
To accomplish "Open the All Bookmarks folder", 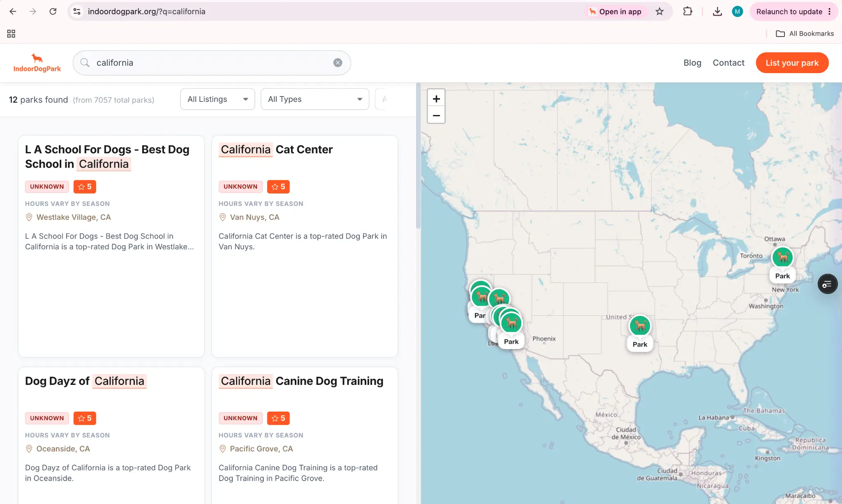I will pos(805,34).
